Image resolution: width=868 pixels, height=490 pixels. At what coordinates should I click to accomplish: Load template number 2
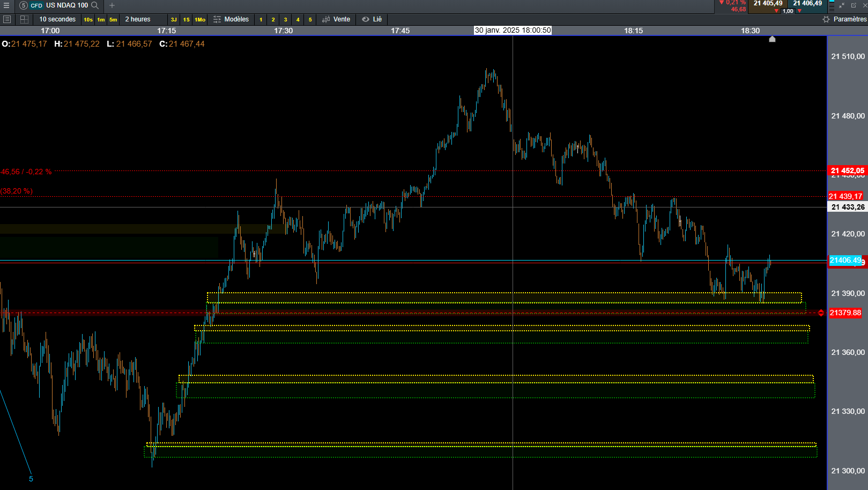(273, 20)
